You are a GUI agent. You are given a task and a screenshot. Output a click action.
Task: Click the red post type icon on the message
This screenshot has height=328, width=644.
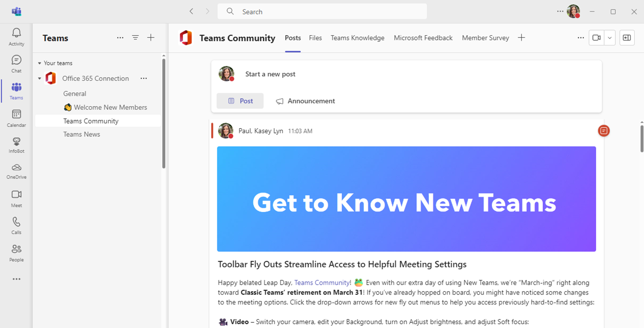604,131
